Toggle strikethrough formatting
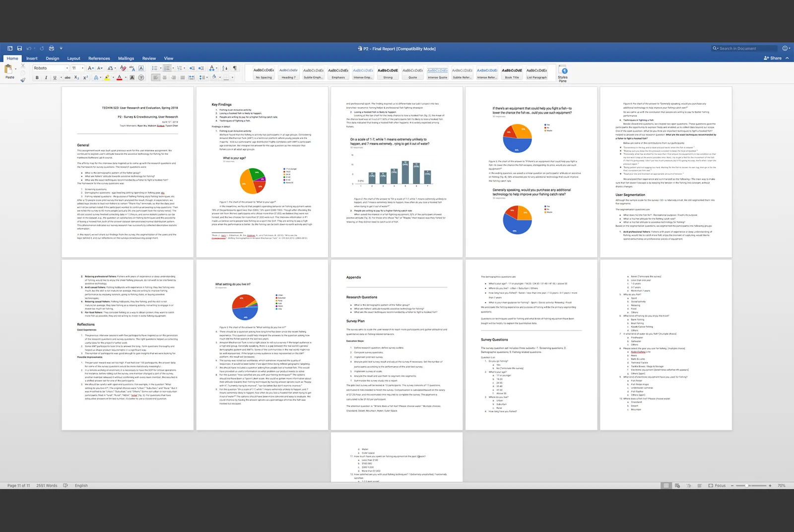 [x=67, y=77]
